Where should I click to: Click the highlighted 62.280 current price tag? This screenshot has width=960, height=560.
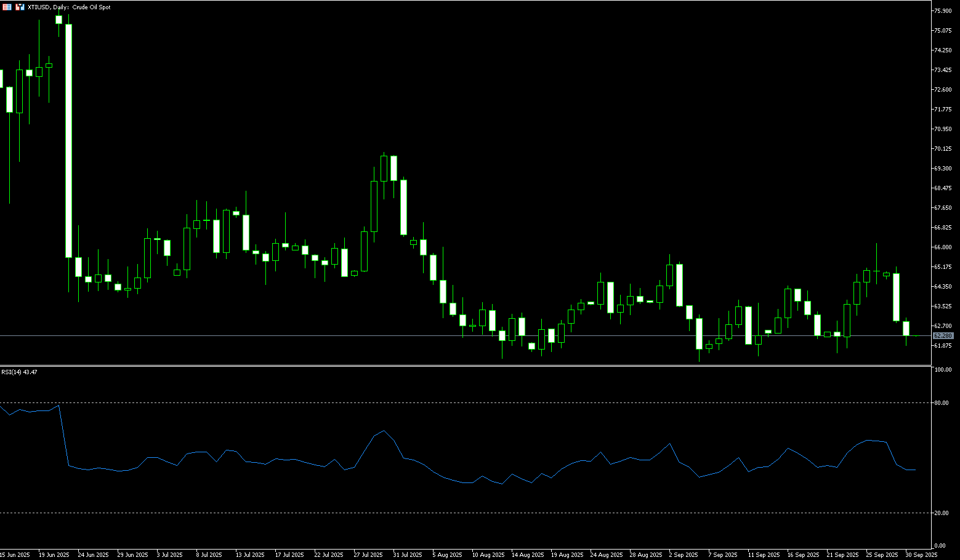943,336
